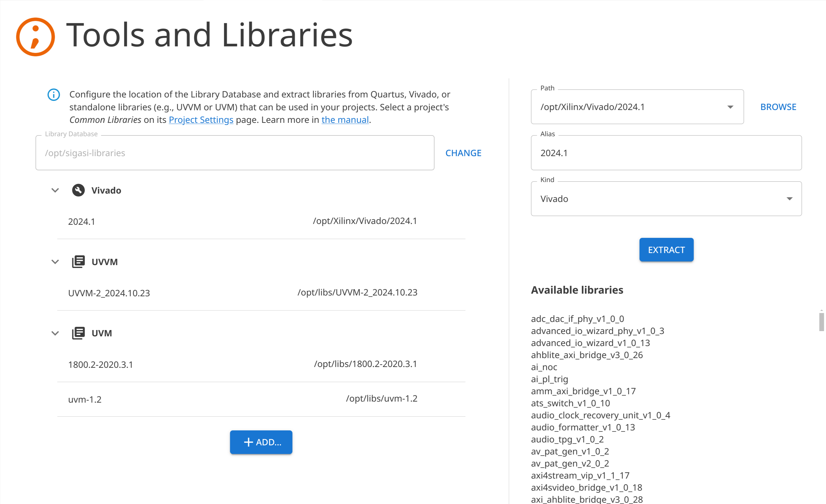The height and width of the screenshot is (504, 826).
Task: Open the Project Settings link
Action: pos(201,120)
